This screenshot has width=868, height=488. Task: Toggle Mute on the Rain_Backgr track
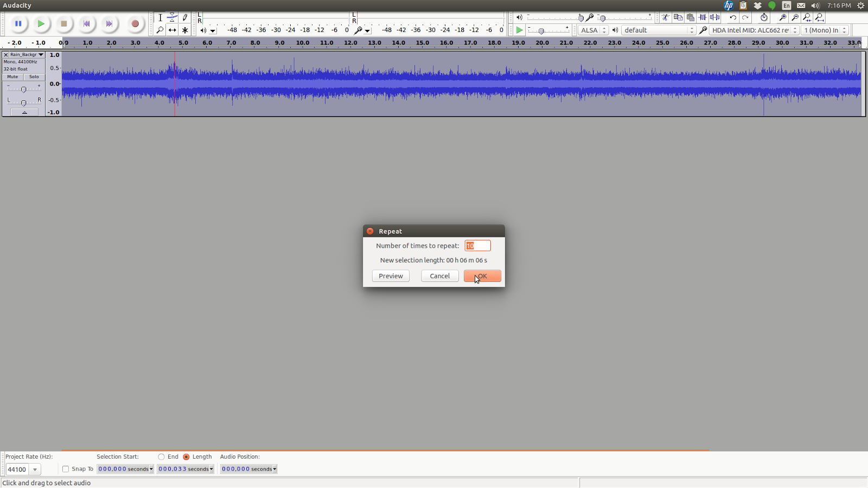click(12, 77)
